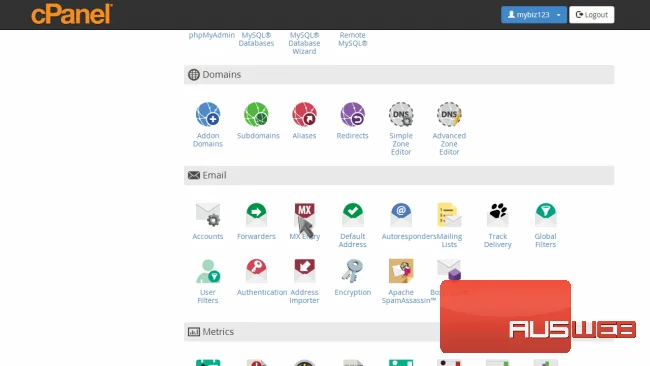Open the Advanced Zone Editor icon
Viewport: 650px width, 366px height.
(449, 114)
